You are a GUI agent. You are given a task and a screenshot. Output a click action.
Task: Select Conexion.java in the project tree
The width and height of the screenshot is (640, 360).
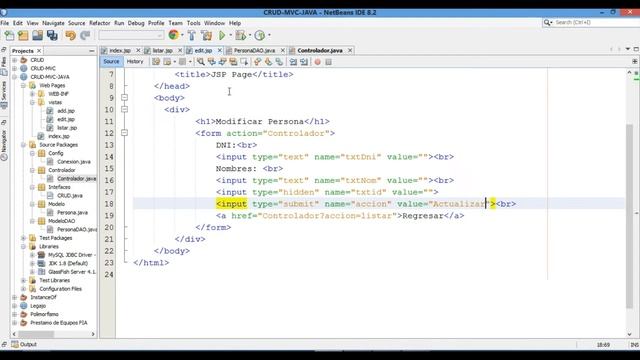73,162
